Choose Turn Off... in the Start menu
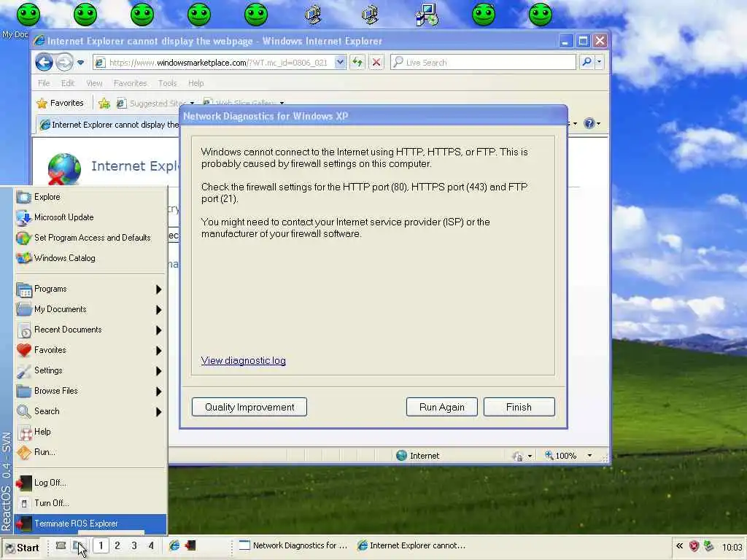Screen dimensions: 747x560 click(90, 503)
